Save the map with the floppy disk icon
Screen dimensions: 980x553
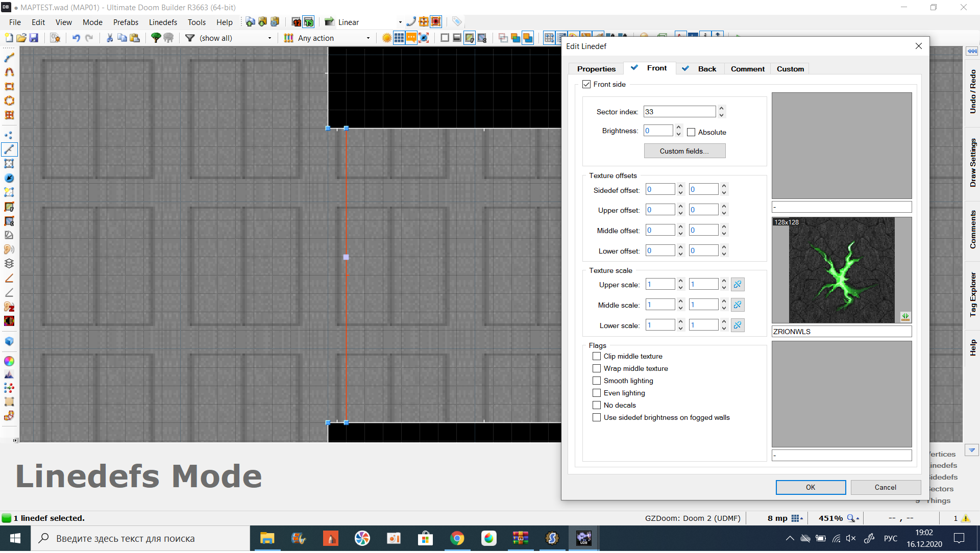[34, 38]
